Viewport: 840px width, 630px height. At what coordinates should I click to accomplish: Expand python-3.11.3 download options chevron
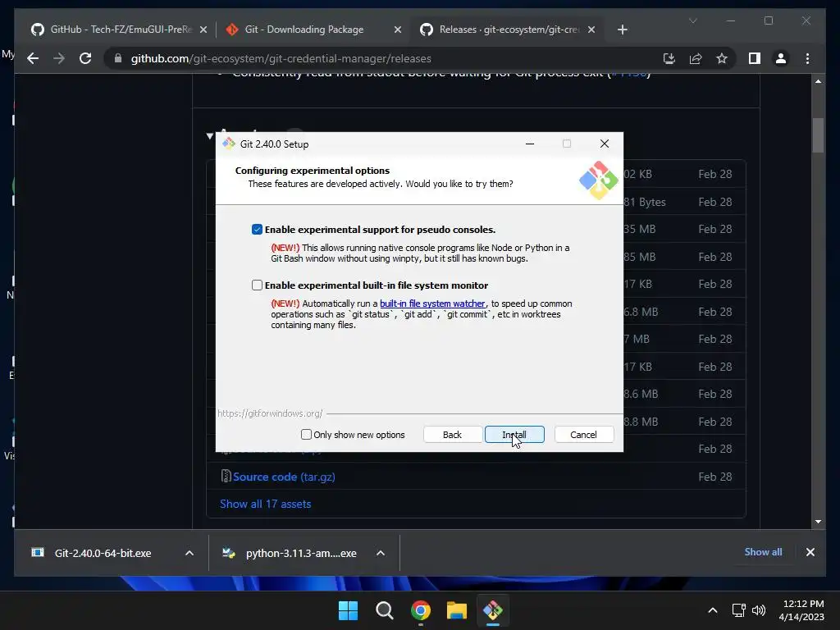point(381,553)
